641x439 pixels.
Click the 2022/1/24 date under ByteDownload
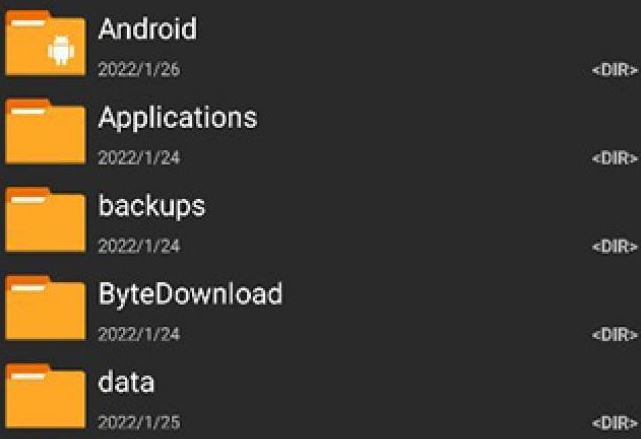pyautogui.click(x=139, y=334)
